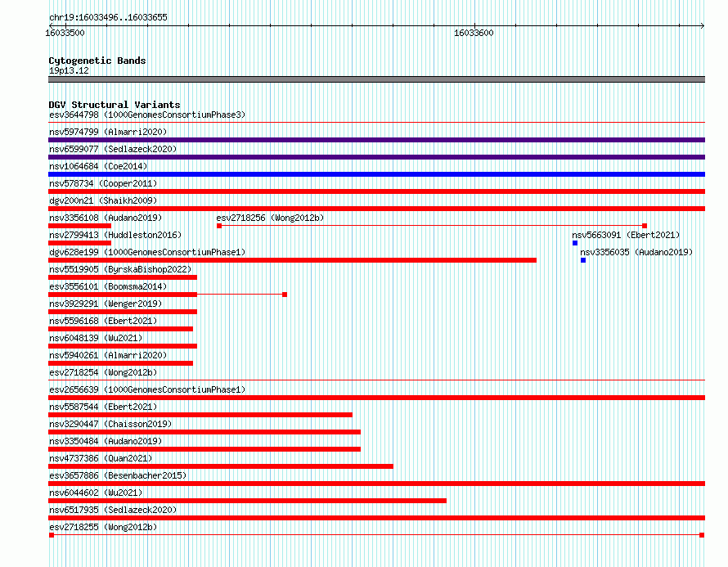Select variant label esv3644798 (1000GenomesConsortiumPhase3)
This screenshot has height=567, width=728.
click(147, 115)
